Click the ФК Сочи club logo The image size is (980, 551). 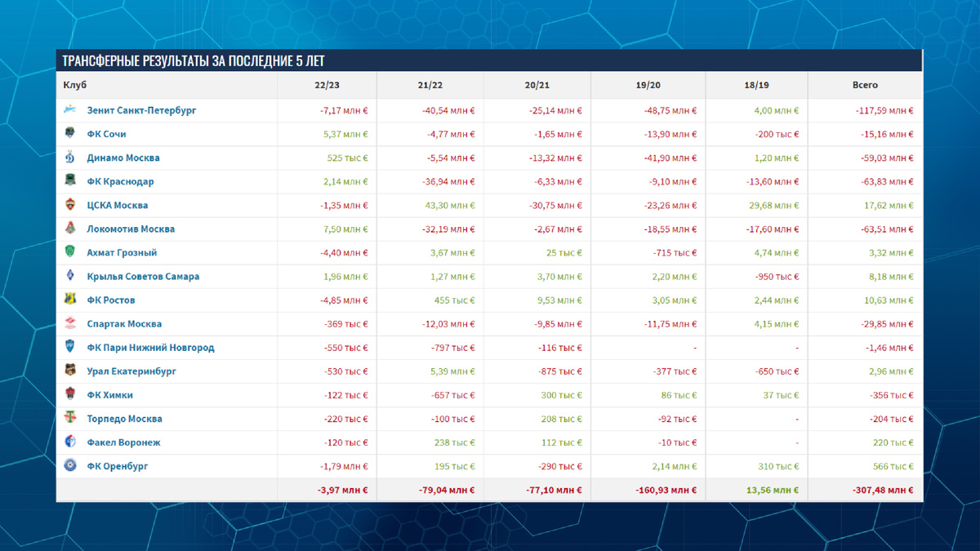pos(70,134)
